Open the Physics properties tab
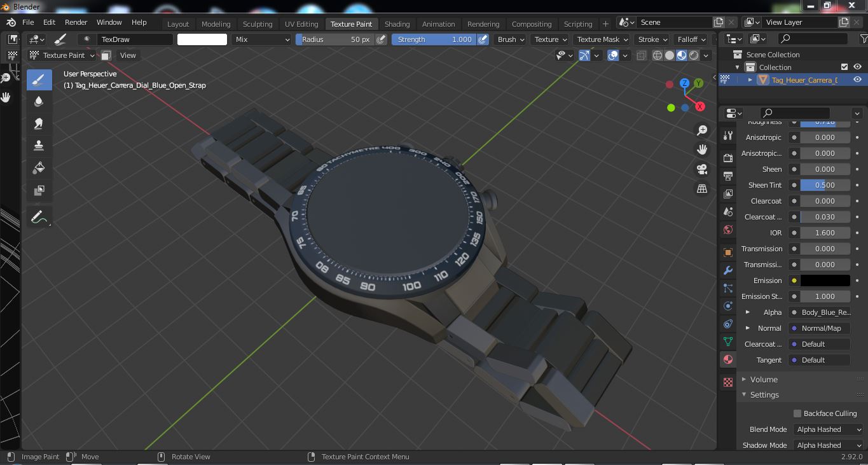Viewport: 868px width, 465px height. pyautogui.click(x=728, y=306)
